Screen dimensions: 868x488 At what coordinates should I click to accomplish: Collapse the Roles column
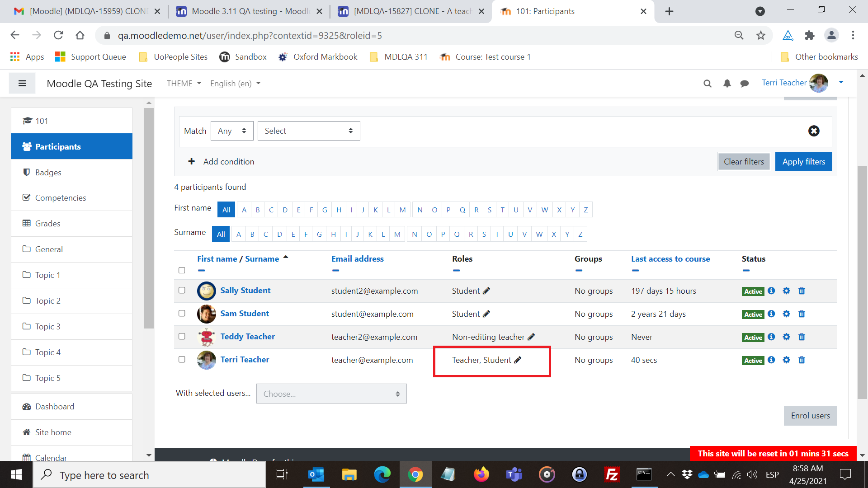456,271
